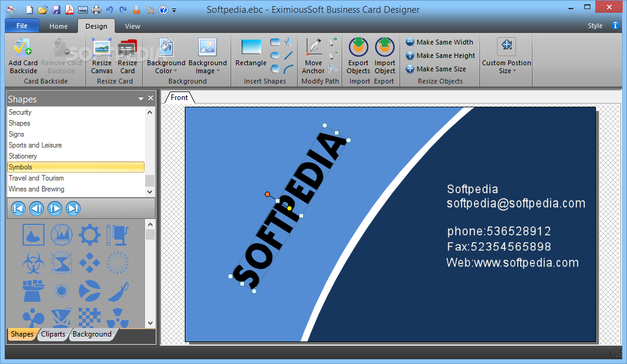Select the Travel and Tourism category

(76, 178)
